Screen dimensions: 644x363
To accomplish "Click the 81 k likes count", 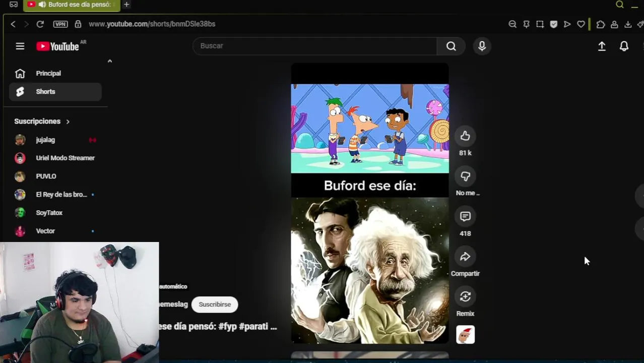I will (x=465, y=153).
